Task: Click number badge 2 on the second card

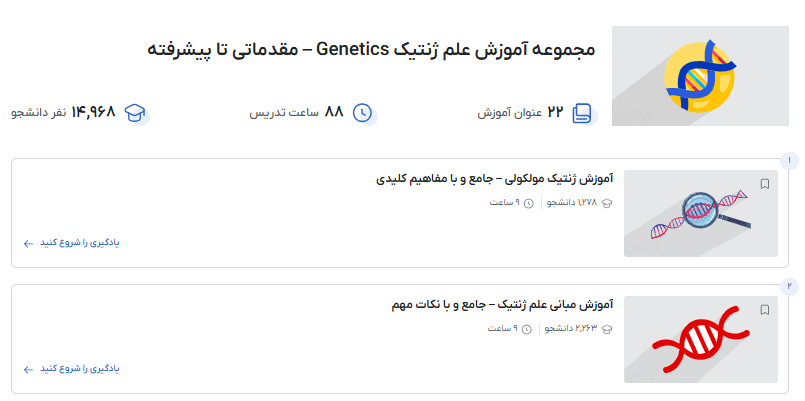Action: (x=789, y=286)
